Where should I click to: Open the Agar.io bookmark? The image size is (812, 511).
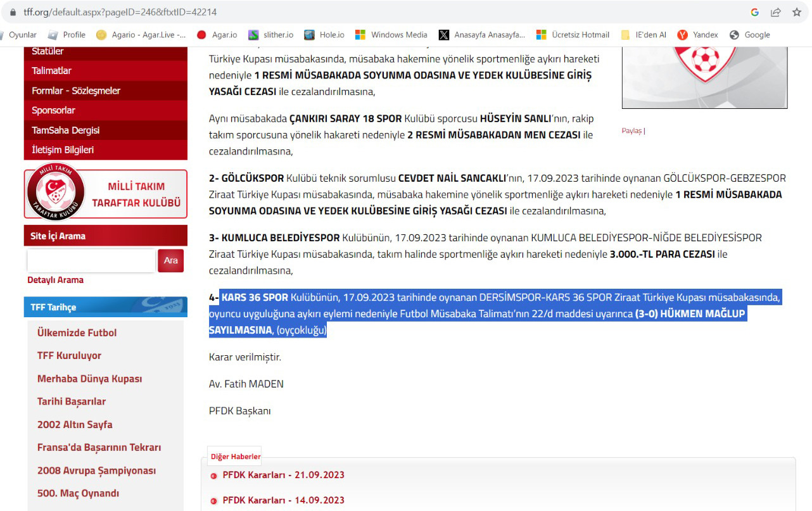225,35
